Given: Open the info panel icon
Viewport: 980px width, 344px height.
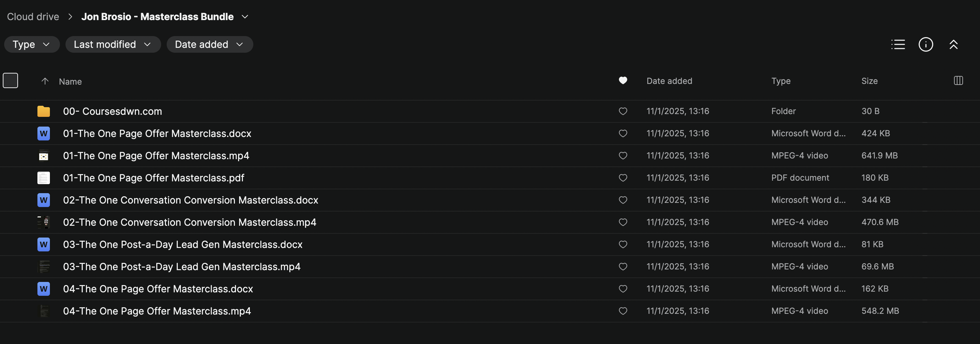Looking at the screenshot, I should [926, 44].
